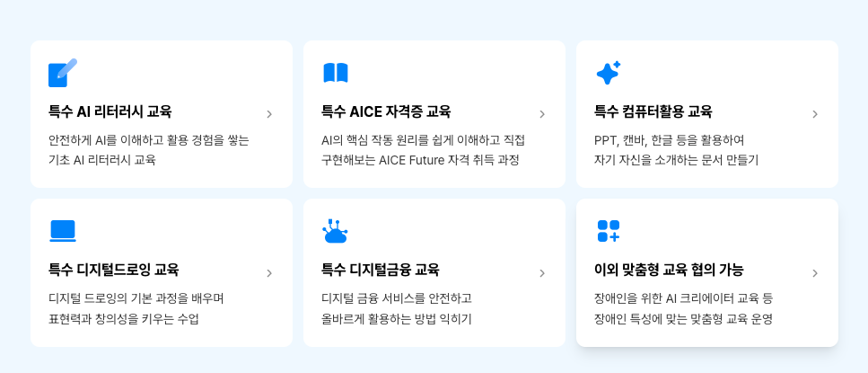868x373 pixels.
Task: Open the 특수 AICE 자격증 교육 title
Action: (386, 111)
